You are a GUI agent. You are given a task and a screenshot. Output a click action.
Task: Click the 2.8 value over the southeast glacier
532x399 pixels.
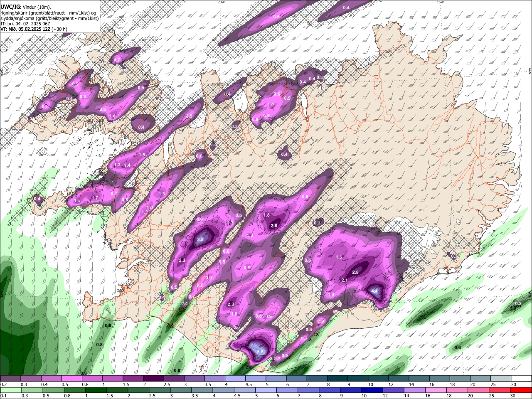[355, 273]
